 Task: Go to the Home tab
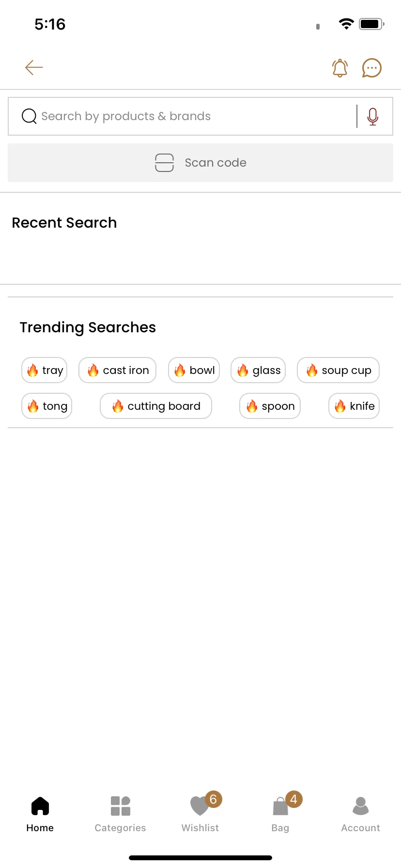tap(40, 814)
